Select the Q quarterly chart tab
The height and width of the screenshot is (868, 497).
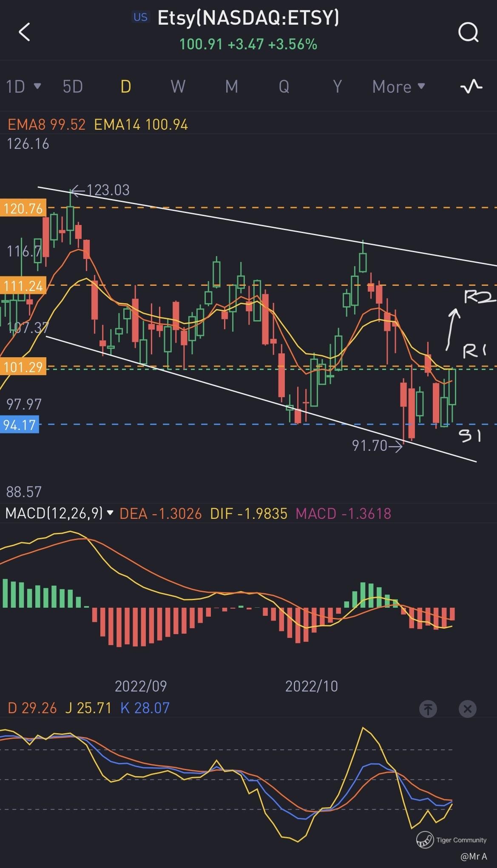click(284, 87)
